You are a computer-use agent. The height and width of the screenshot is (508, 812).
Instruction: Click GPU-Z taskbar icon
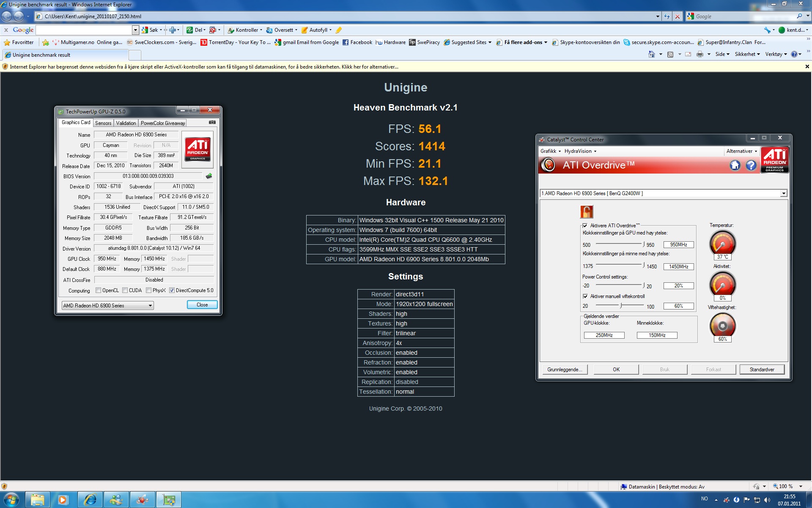169,500
